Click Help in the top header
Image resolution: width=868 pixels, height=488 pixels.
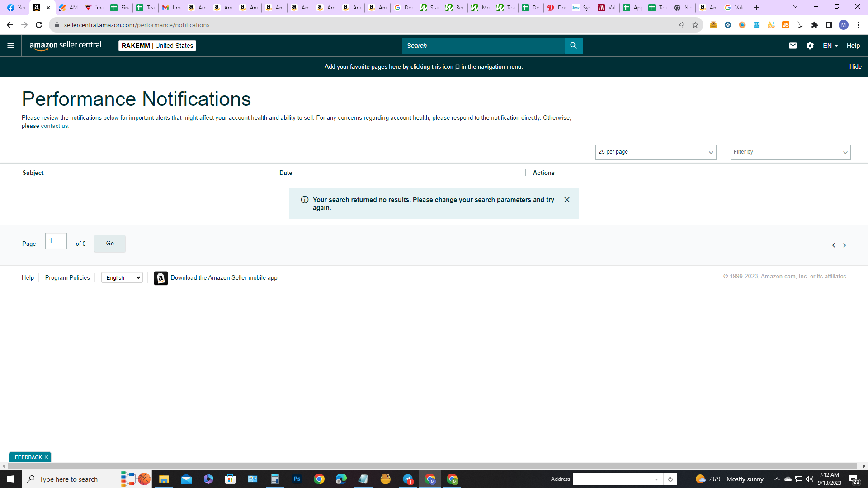[x=853, y=46]
